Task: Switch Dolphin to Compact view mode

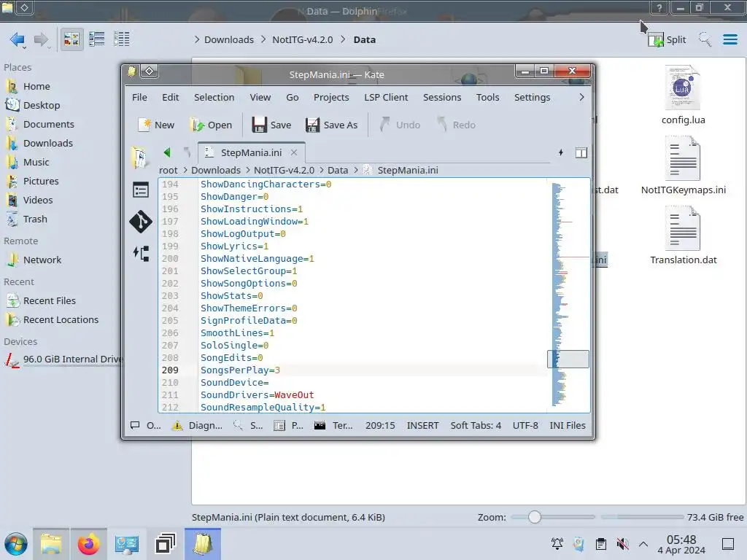Action: click(x=97, y=39)
